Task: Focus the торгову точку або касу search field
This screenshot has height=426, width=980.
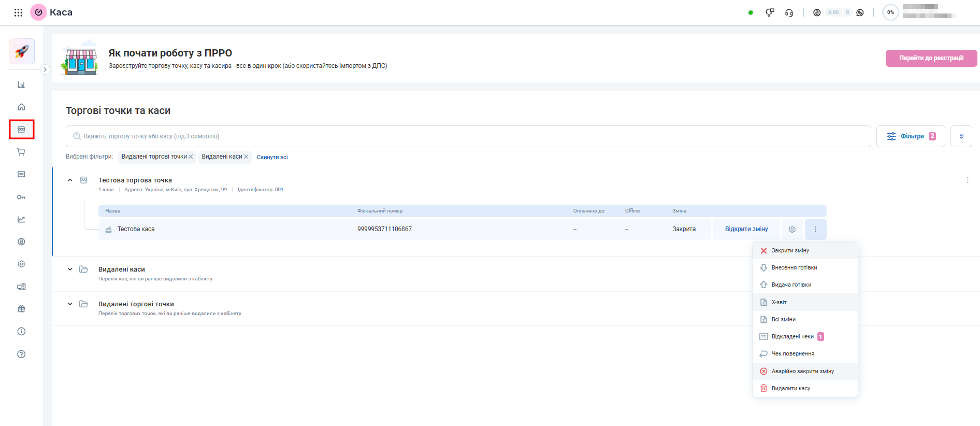Action: pos(468,136)
